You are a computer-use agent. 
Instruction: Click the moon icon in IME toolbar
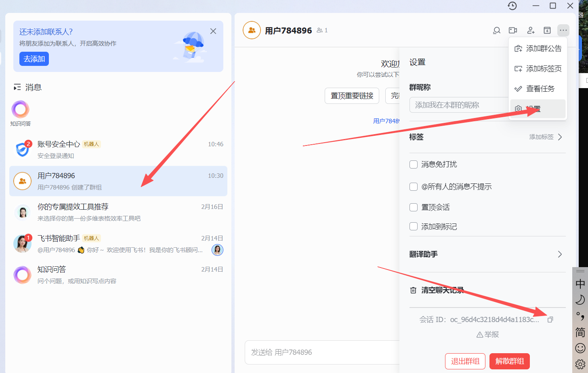[x=580, y=300]
